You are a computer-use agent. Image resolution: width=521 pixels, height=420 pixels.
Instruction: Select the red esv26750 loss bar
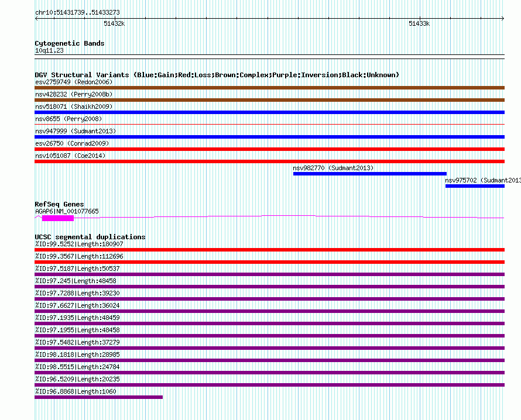(269, 149)
